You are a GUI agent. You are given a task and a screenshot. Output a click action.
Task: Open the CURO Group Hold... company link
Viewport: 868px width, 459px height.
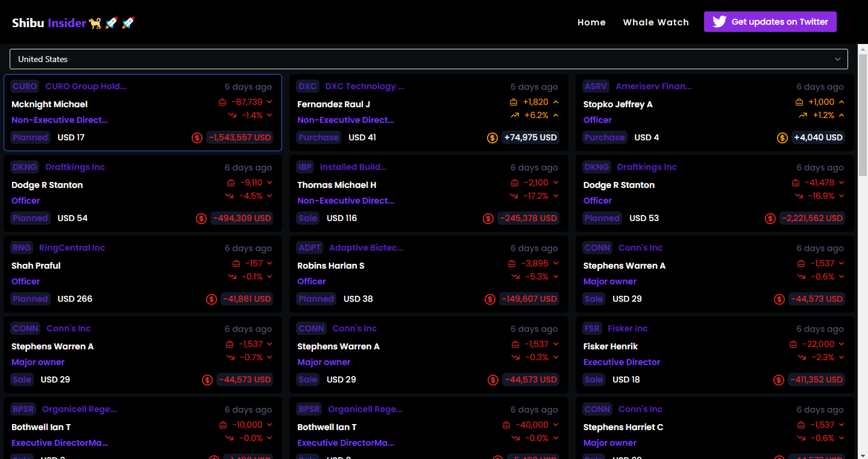pyautogui.click(x=86, y=86)
